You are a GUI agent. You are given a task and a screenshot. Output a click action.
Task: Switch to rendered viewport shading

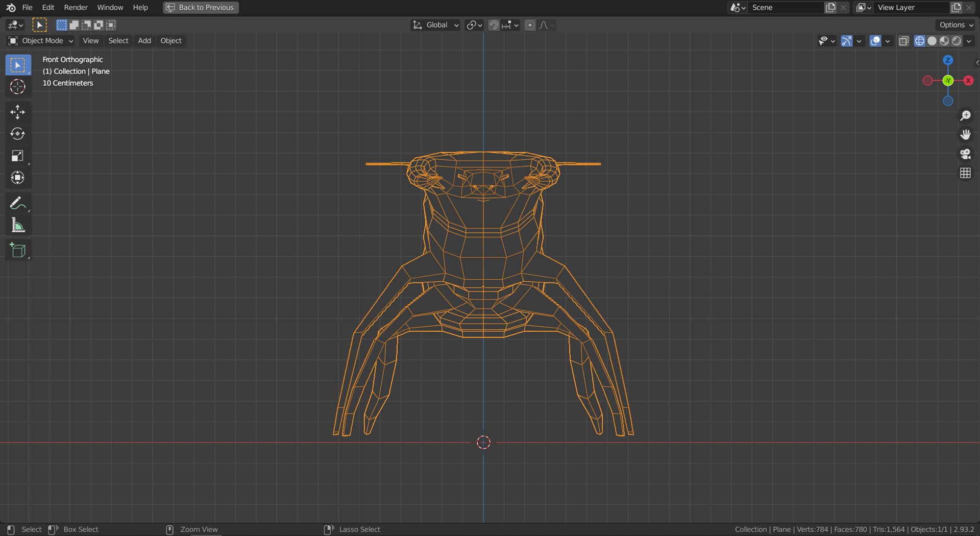click(957, 41)
